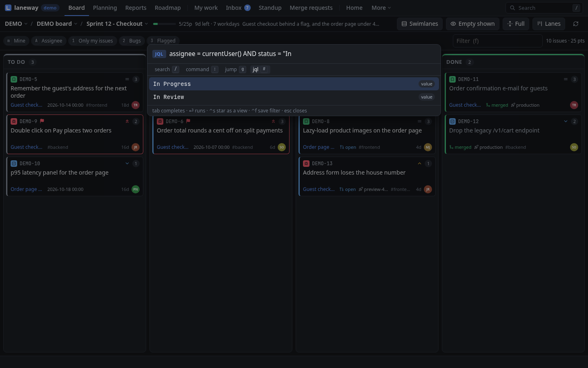Open Merge requests page
The height and width of the screenshot is (368, 588).
311,8
